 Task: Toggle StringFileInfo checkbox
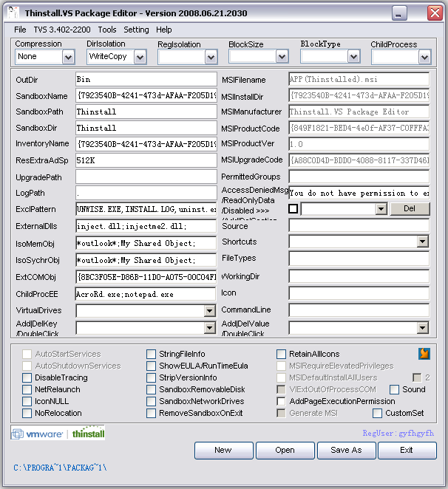(151, 354)
